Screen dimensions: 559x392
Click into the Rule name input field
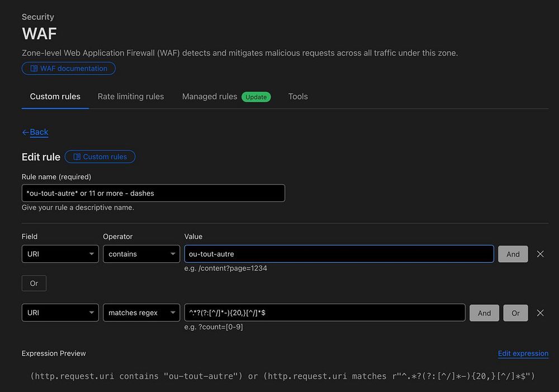pos(153,193)
